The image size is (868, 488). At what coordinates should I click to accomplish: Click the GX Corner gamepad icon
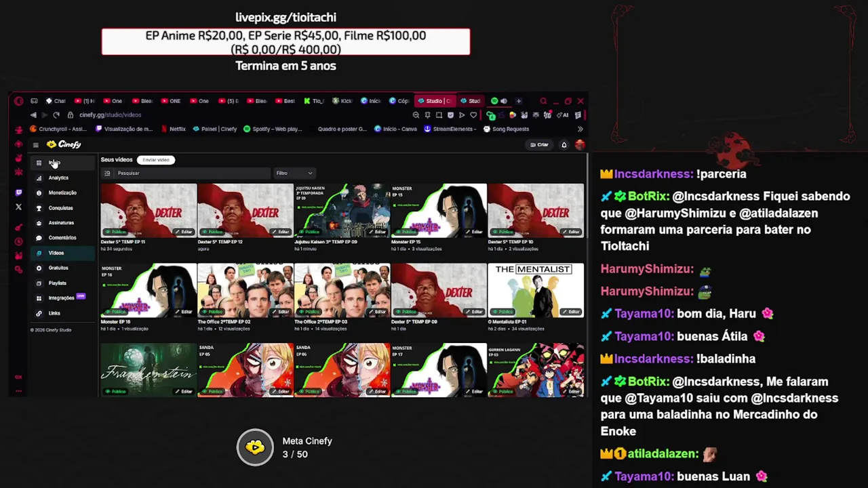(x=34, y=101)
